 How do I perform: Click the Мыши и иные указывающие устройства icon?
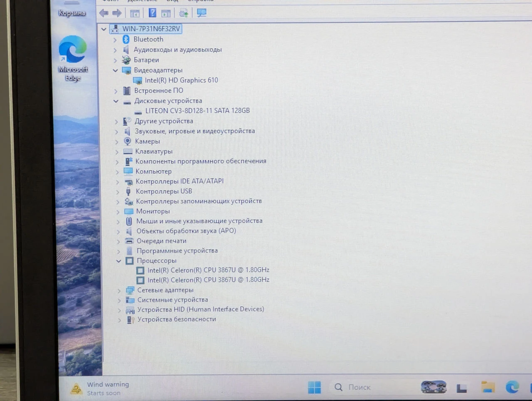pyautogui.click(x=129, y=221)
